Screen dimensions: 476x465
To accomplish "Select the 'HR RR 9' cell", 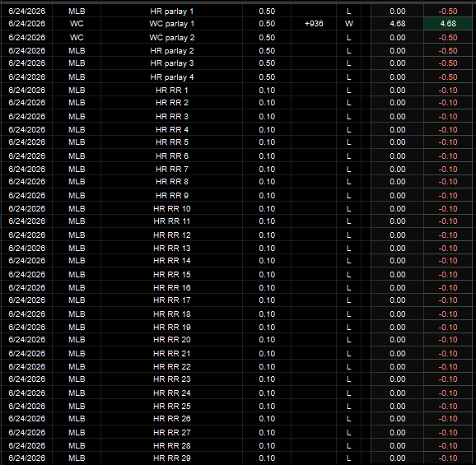I will 172,195.
